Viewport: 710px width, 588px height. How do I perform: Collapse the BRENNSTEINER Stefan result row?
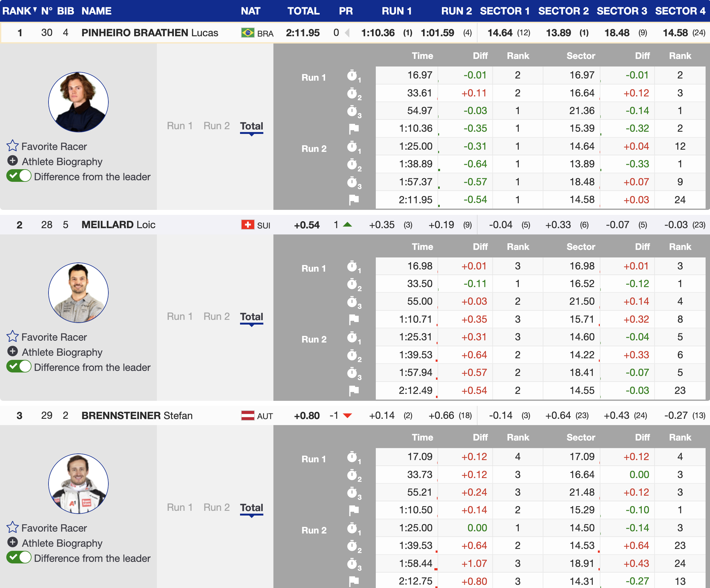click(137, 416)
